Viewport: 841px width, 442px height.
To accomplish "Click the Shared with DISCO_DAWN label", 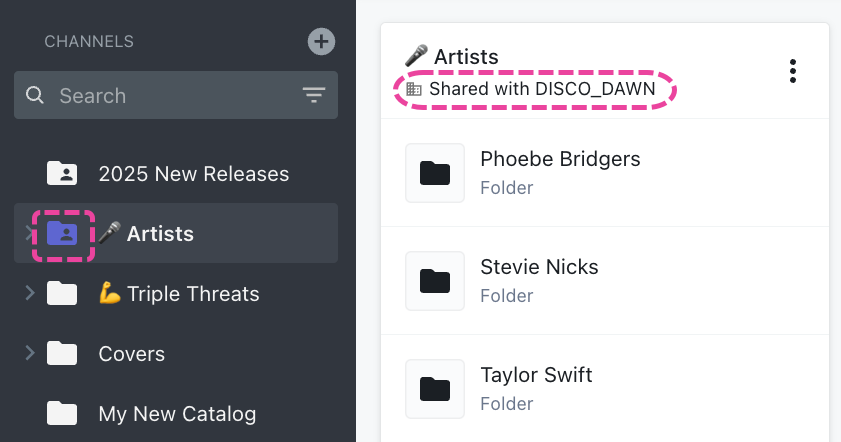I will point(542,89).
